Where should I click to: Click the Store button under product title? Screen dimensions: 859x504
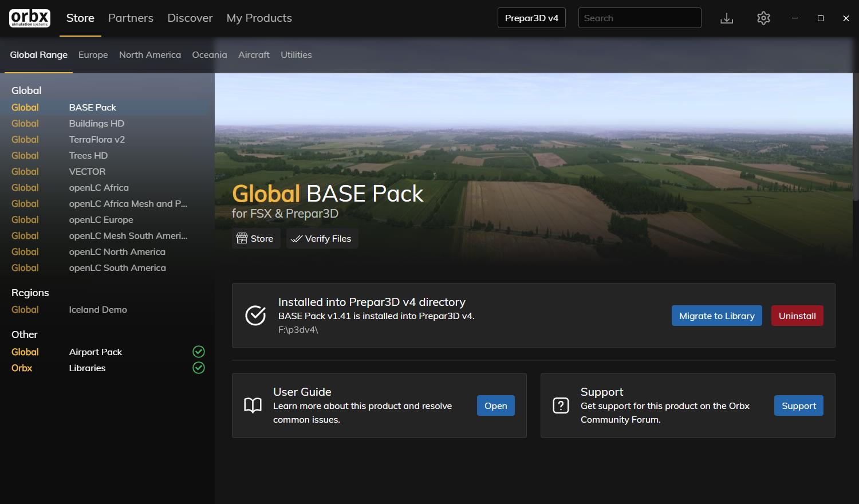256,239
